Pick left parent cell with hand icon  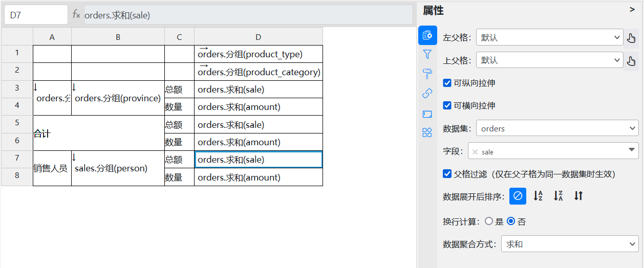[631, 38]
